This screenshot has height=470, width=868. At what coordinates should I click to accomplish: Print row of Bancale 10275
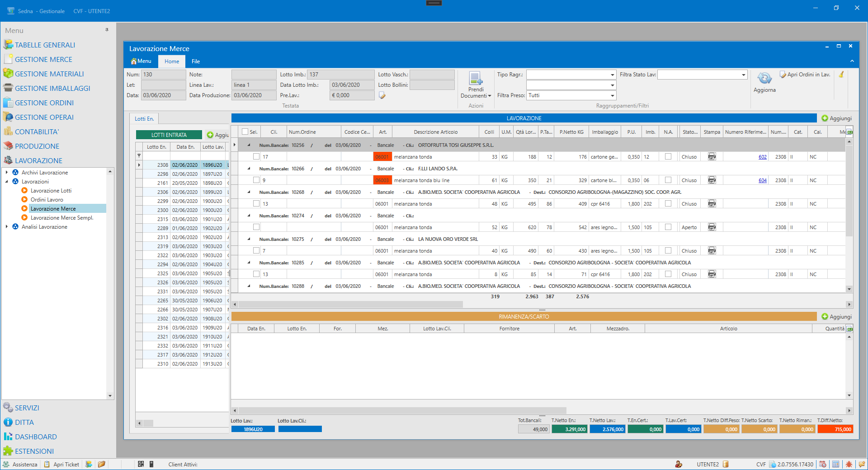click(712, 251)
